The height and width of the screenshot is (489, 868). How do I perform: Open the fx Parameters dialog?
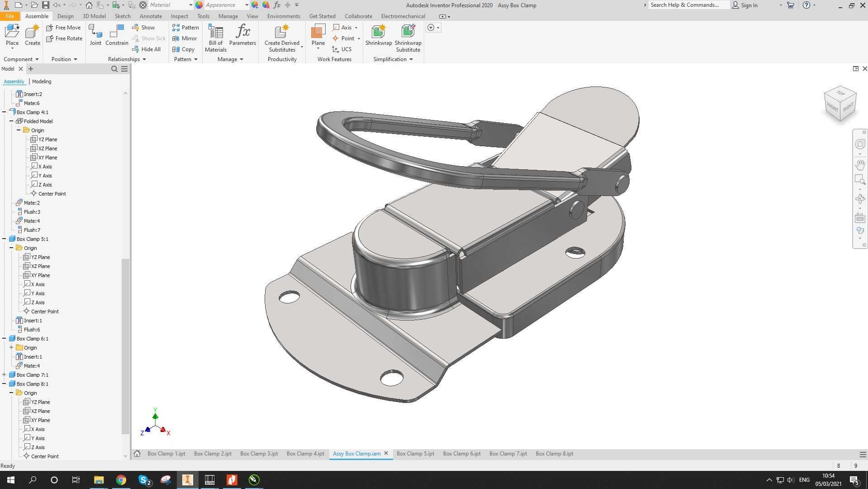(x=242, y=36)
